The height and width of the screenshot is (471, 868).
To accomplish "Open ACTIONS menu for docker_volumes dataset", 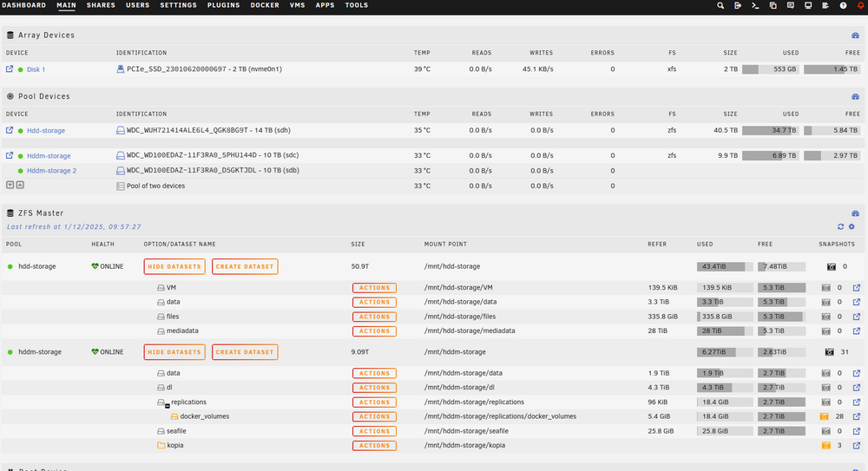I will 374,416.
